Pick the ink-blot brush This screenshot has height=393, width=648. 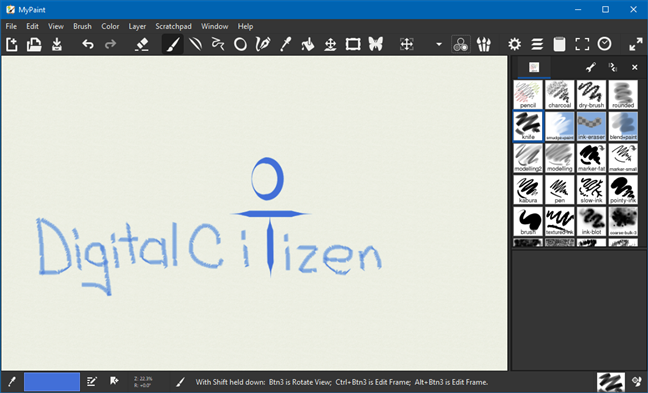(591, 222)
